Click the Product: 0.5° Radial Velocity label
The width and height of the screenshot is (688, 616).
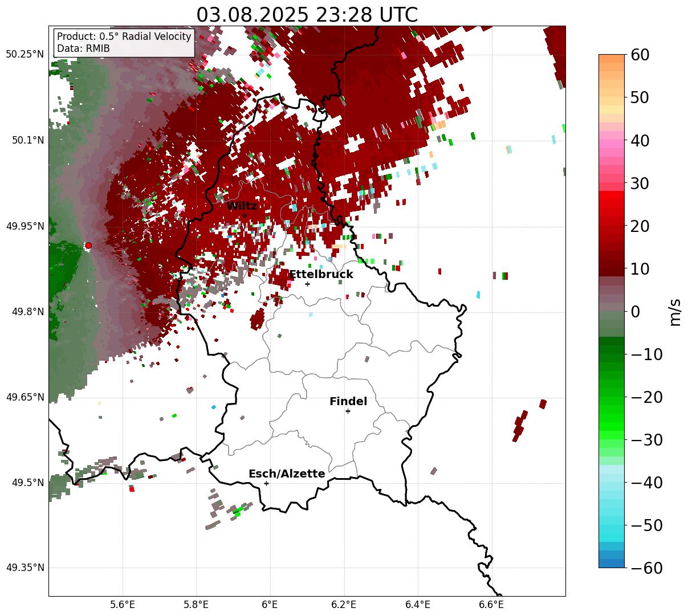[x=124, y=36]
